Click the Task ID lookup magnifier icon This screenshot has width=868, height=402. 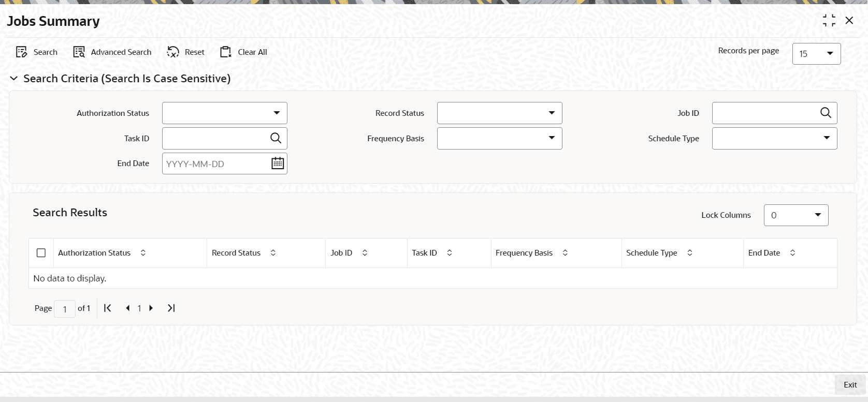coord(276,138)
